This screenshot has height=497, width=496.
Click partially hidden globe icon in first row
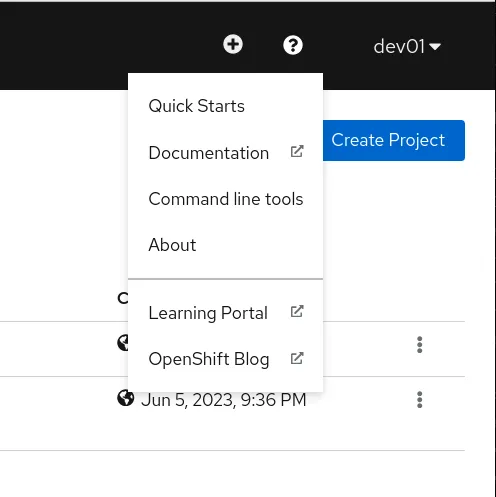pyautogui.click(x=123, y=343)
